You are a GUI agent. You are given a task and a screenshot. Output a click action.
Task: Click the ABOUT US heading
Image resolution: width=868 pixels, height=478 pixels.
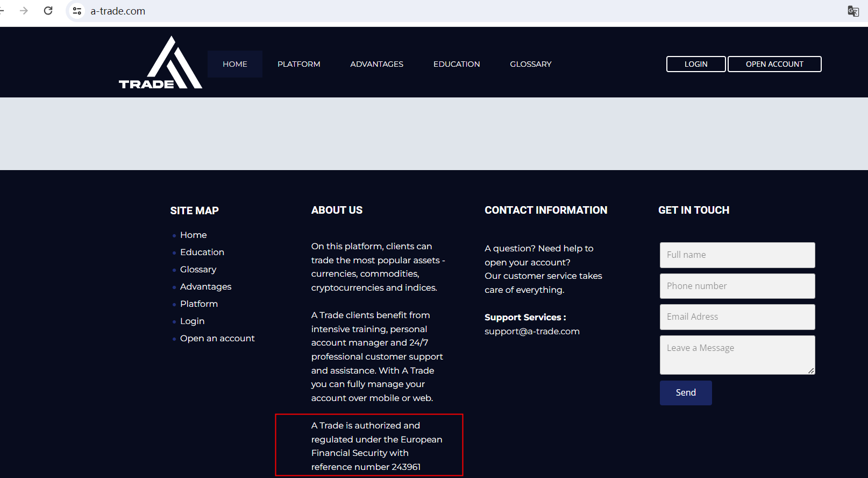[x=337, y=210]
